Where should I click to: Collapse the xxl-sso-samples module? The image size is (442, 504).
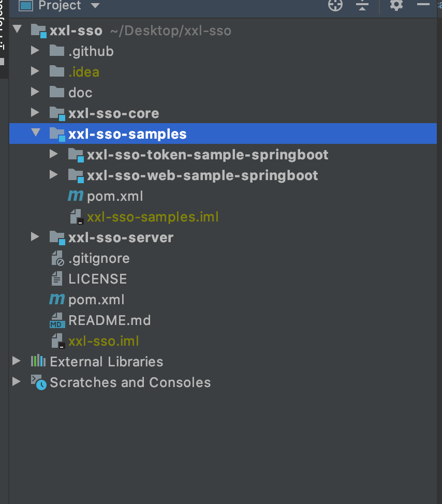point(36,133)
